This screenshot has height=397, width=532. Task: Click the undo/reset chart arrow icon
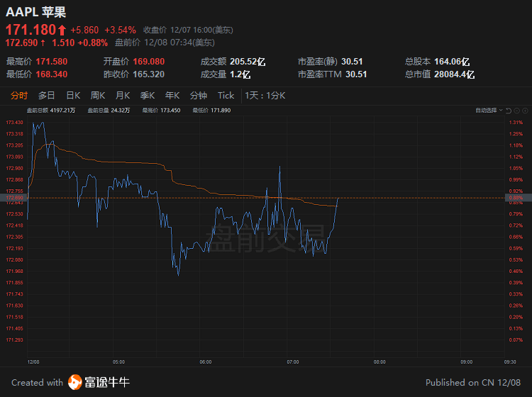508,111
